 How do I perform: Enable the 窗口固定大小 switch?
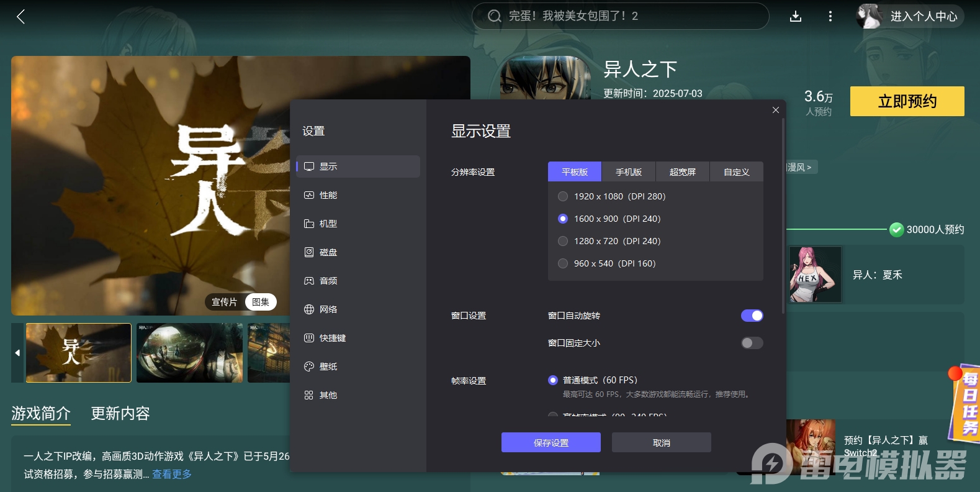coord(752,343)
